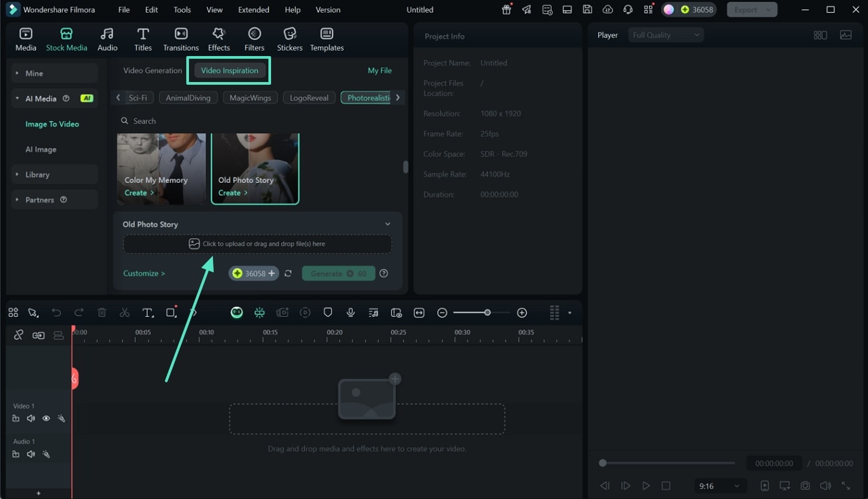Open the Full Quality dropdown
The height and width of the screenshot is (499, 868).
point(666,35)
